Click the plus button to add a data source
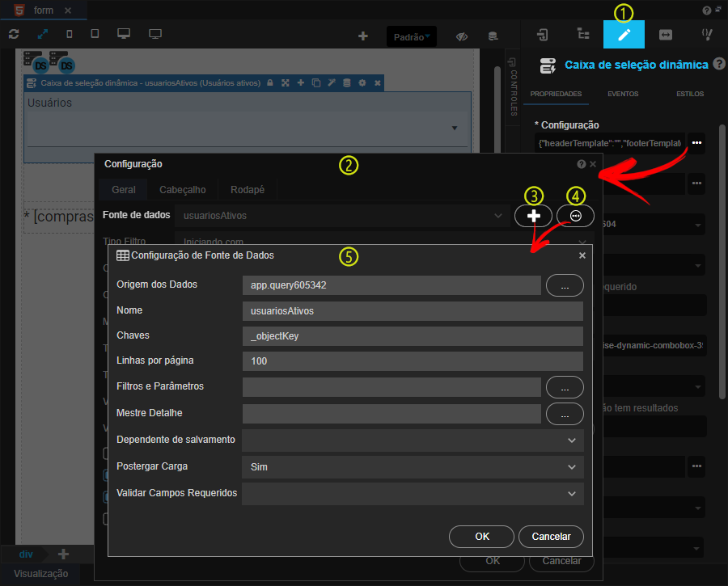Image resolution: width=728 pixels, height=586 pixels. 534,216
